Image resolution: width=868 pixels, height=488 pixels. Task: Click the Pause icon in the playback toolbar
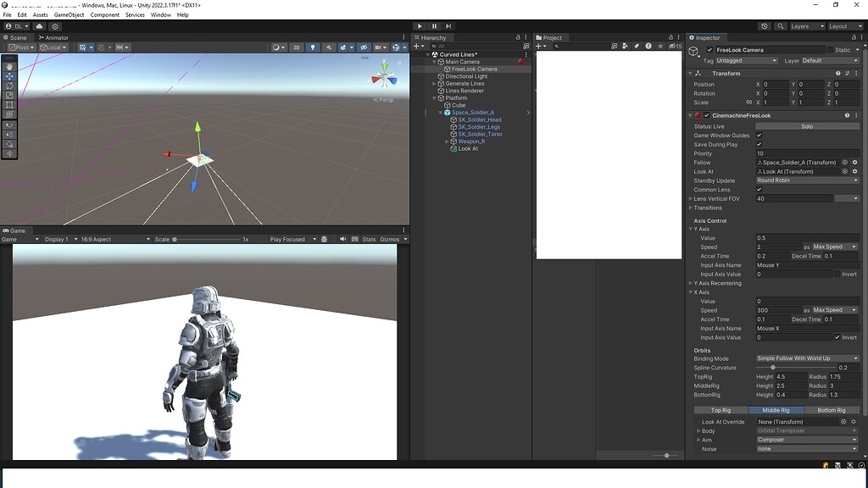[433, 25]
